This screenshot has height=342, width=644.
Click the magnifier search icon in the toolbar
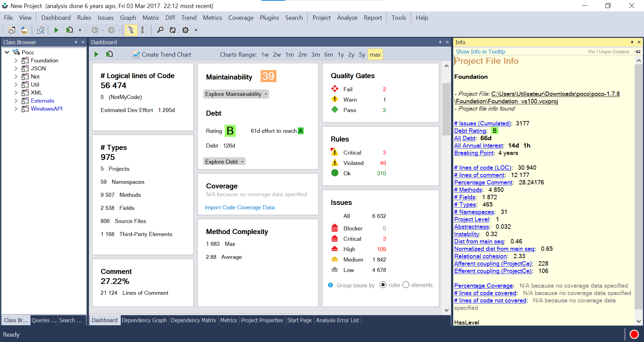coord(160,30)
